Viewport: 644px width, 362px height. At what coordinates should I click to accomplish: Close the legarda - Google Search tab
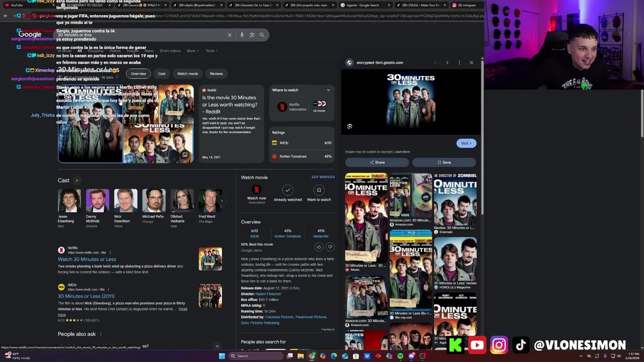[389, 5]
